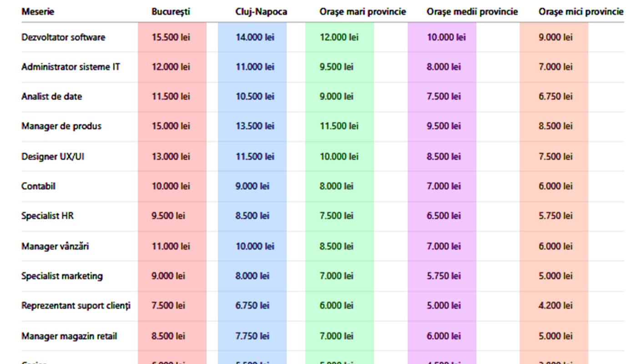The width and height of the screenshot is (637, 364).
Task: Select the Specialist marketing row label
Action: tap(62, 276)
